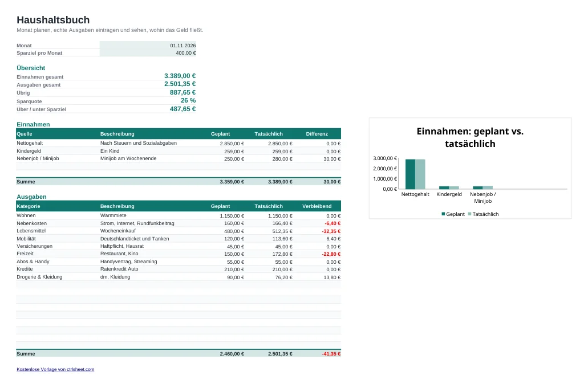Click the Über / unter Sparziel value 487,65 €
The width and height of the screenshot is (588, 388).
[x=183, y=109]
